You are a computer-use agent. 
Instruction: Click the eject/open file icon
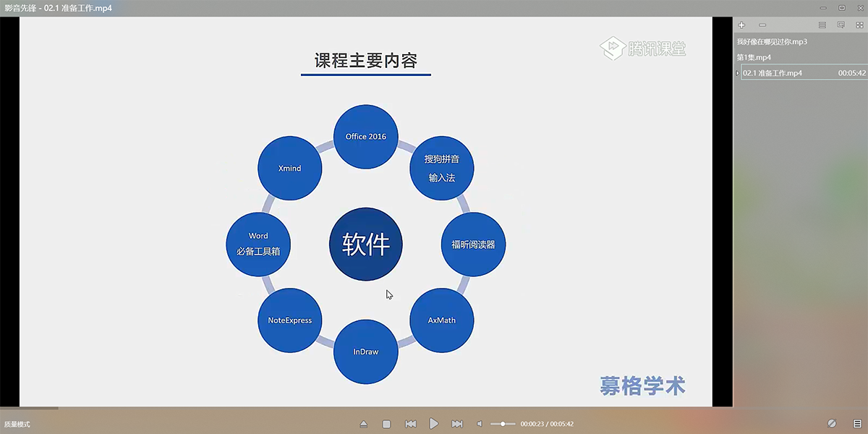coord(364,424)
